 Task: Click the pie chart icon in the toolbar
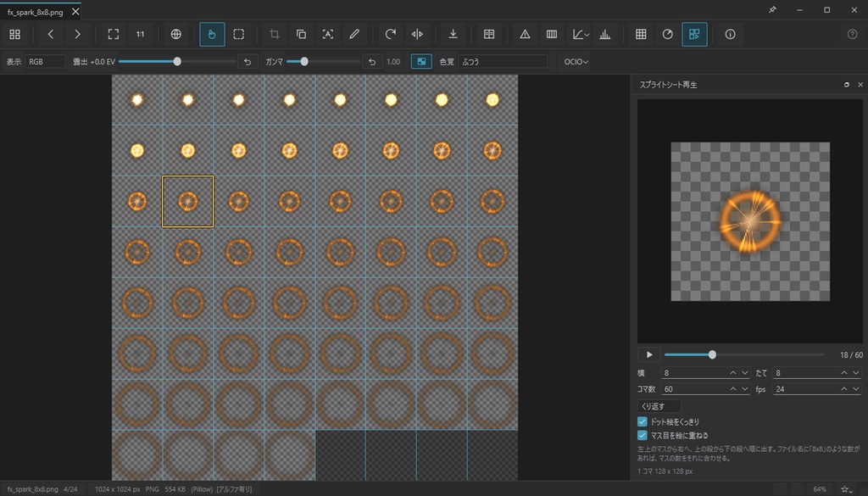click(668, 34)
